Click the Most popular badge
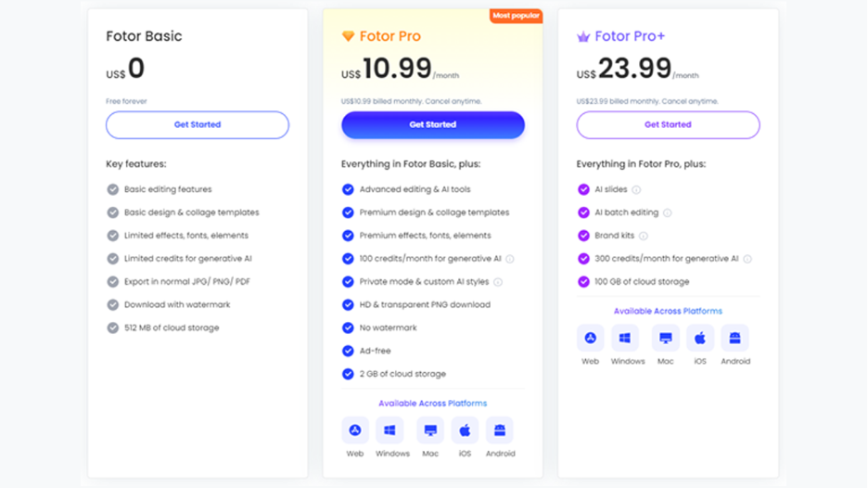This screenshot has width=868, height=488. (516, 16)
